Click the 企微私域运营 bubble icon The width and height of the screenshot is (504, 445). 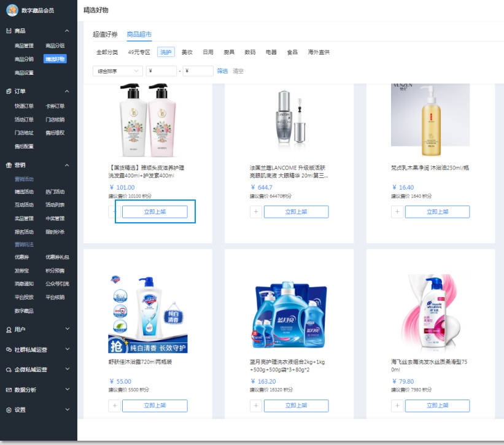click(9, 370)
